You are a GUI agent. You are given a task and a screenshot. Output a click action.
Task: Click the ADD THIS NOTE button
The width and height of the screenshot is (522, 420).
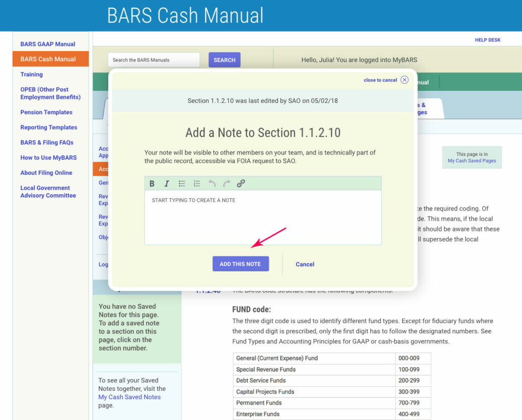[x=241, y=264]
